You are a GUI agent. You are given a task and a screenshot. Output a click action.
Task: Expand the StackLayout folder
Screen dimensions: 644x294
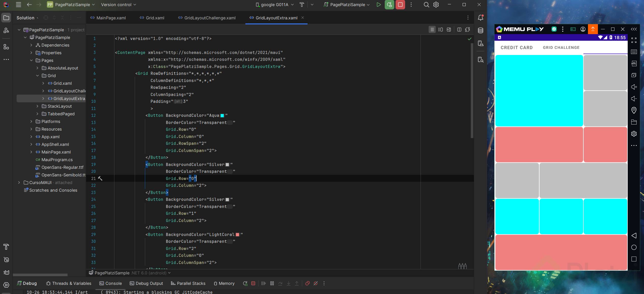tap(37, 106)
